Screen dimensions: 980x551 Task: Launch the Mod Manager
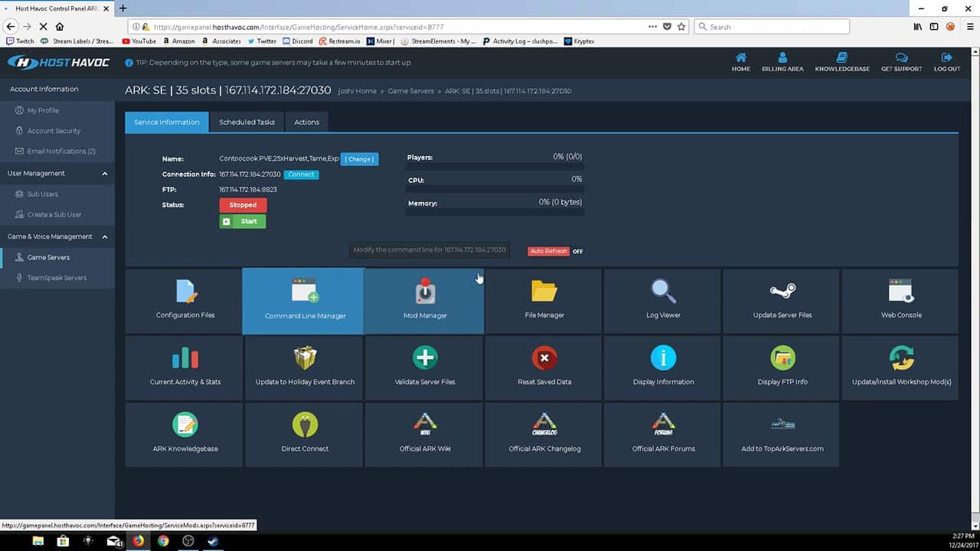point(425,301)
